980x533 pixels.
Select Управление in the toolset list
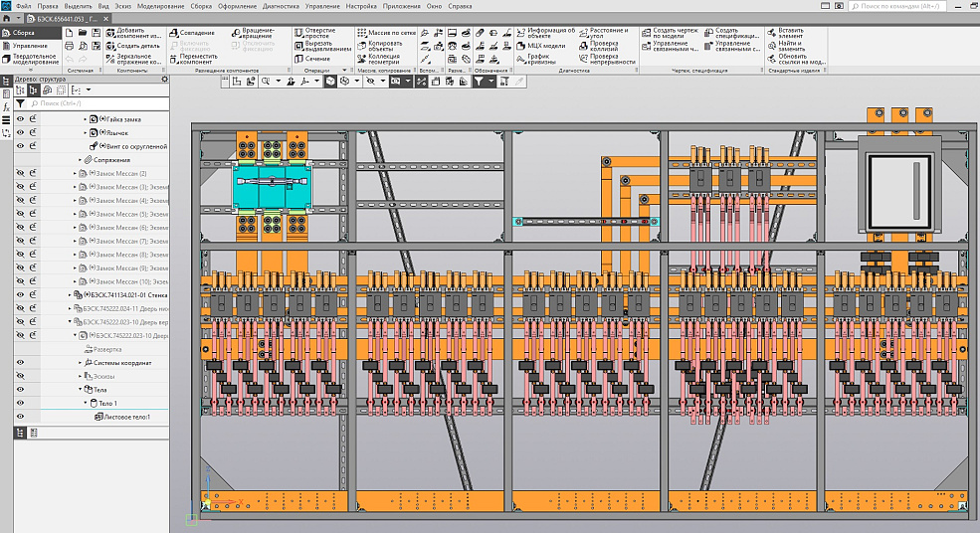(x=29, y=46)
